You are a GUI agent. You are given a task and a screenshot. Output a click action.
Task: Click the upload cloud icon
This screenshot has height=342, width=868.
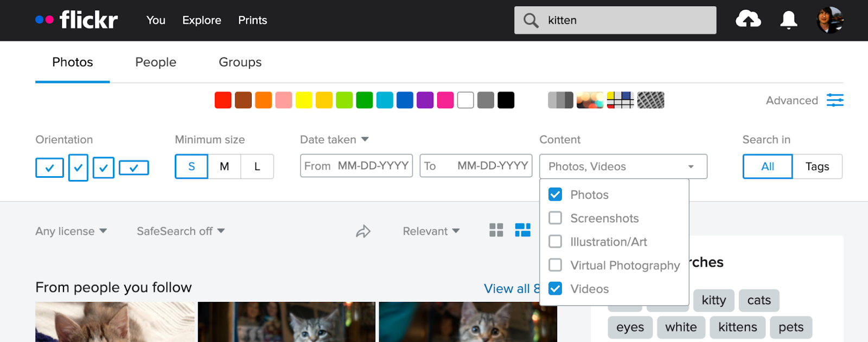point(748,20)
